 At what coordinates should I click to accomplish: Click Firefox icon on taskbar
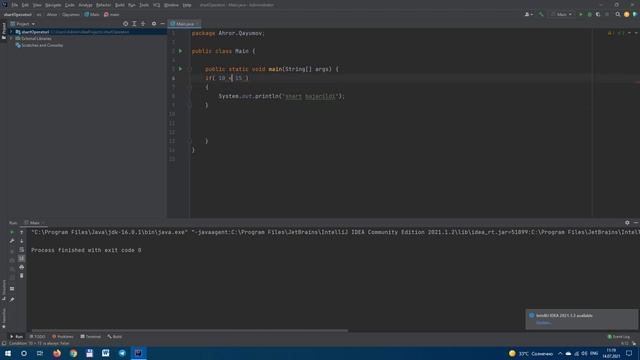coord(57,353)
